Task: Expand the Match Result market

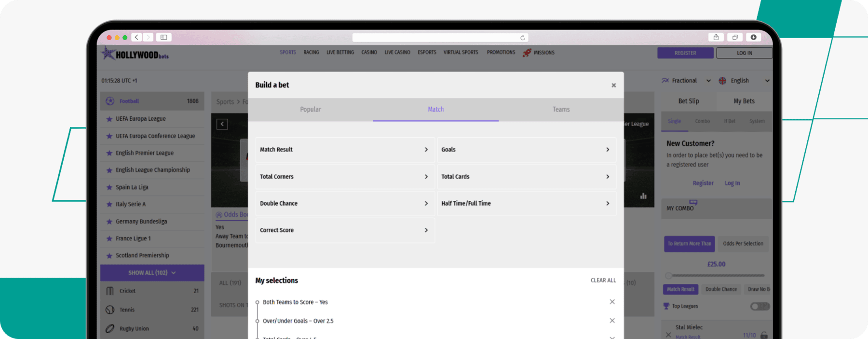Action: [x=344, y=150]
